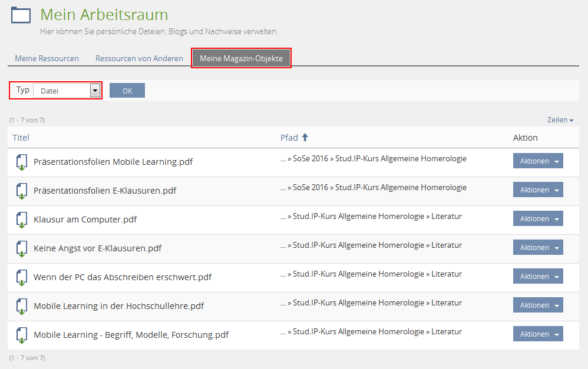Open Aktionen menu for Klausur am Computer.pdf
This screenshot has width=588, height=369.
(538, 219)
